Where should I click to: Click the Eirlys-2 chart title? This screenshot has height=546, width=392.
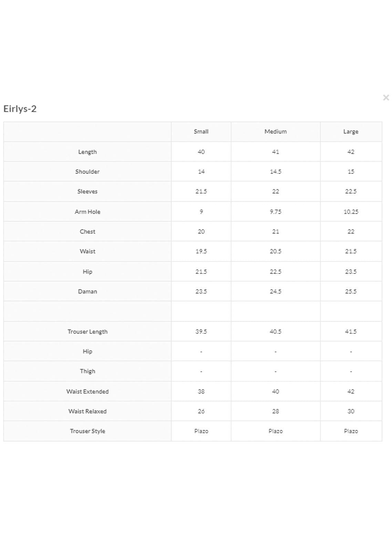click(20, 109)
